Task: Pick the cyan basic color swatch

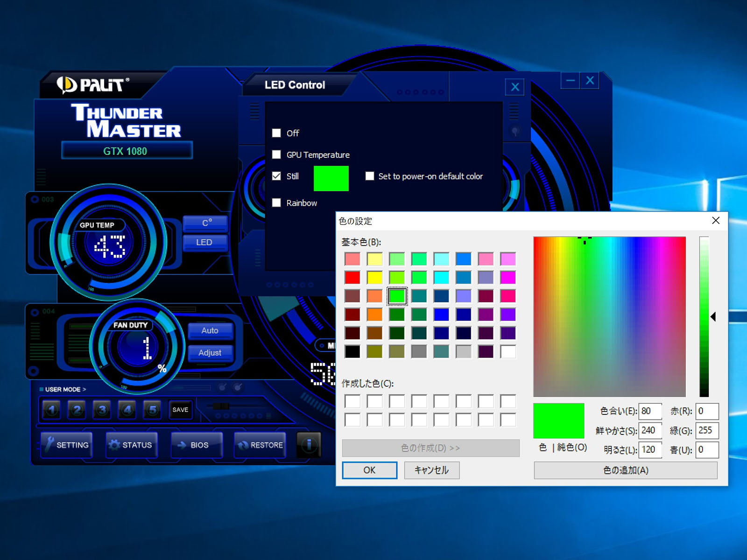Action: (441, 277)
